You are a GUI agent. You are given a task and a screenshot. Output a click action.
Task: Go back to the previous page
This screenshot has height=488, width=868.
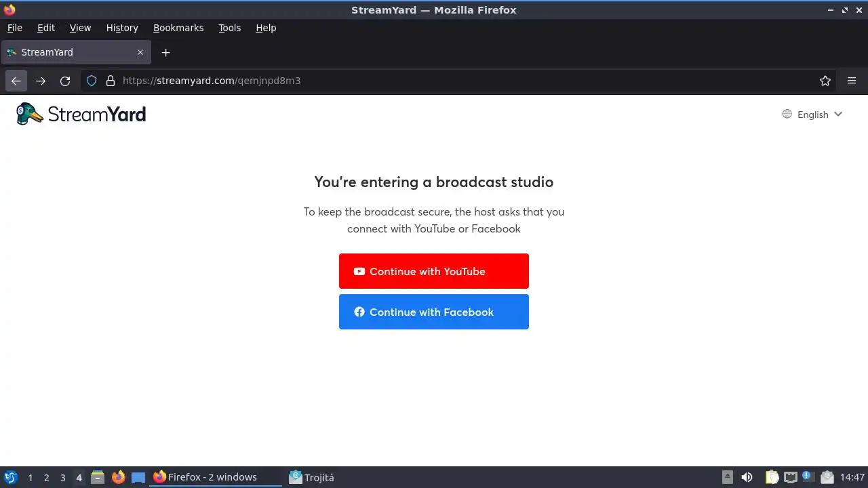point(16,81)
